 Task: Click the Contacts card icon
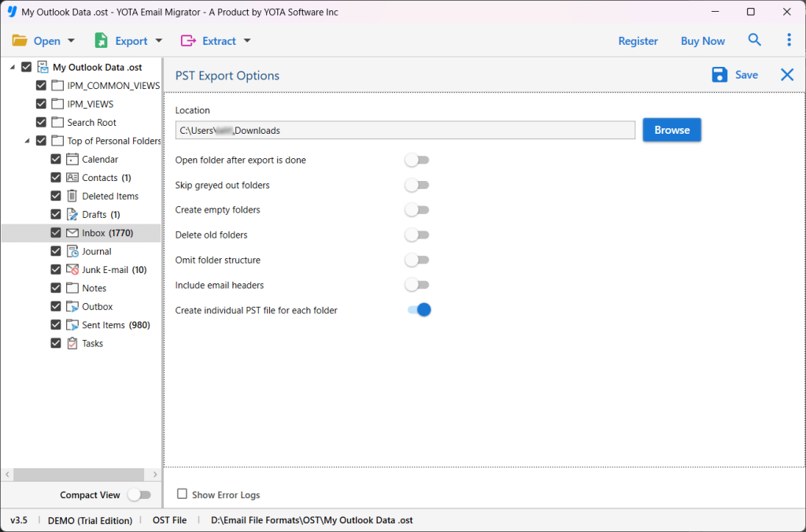point(72,178)
